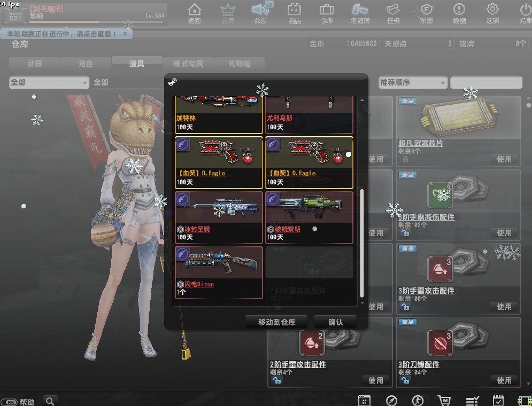Expand the 推荐顺序 sort dropdown
Viewport: 532px width, 406px height.
[x=413, y=82]
